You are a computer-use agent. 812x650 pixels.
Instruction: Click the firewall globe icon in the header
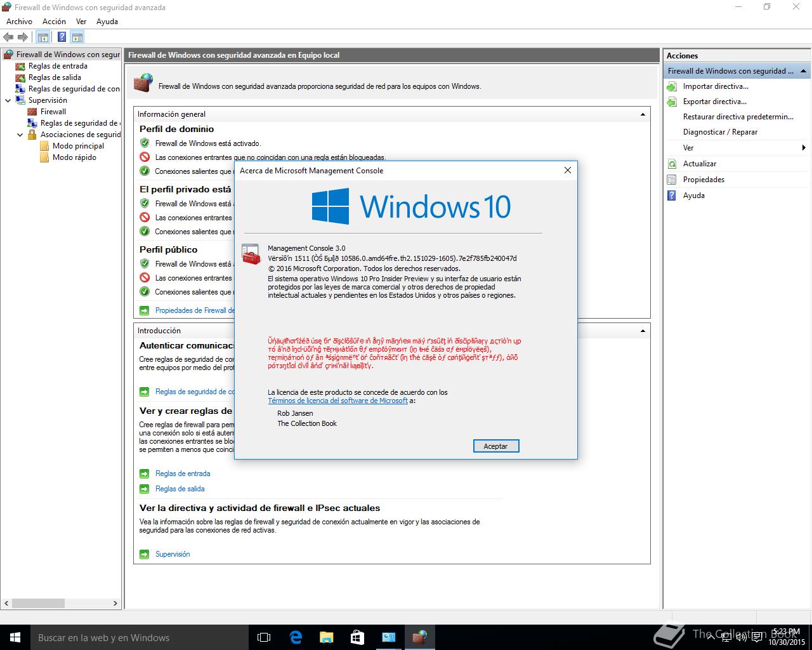point(143,83)
